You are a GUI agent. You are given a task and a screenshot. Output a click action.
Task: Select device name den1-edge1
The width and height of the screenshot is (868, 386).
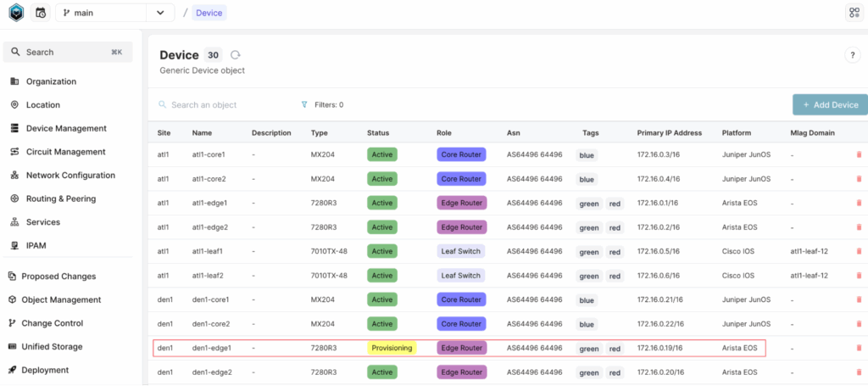point(211,349)
